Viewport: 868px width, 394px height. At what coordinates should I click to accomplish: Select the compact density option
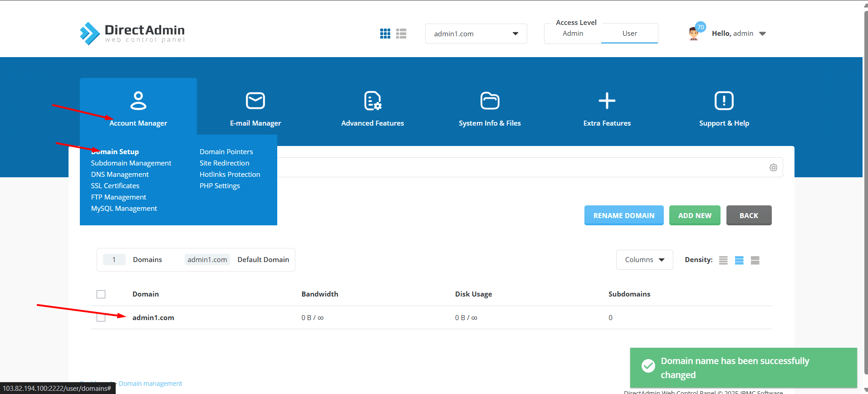click(723, 260)
